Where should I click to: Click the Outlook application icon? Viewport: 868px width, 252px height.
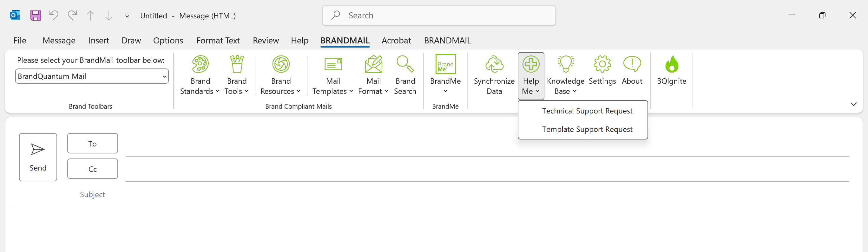(x=15, y=16)
